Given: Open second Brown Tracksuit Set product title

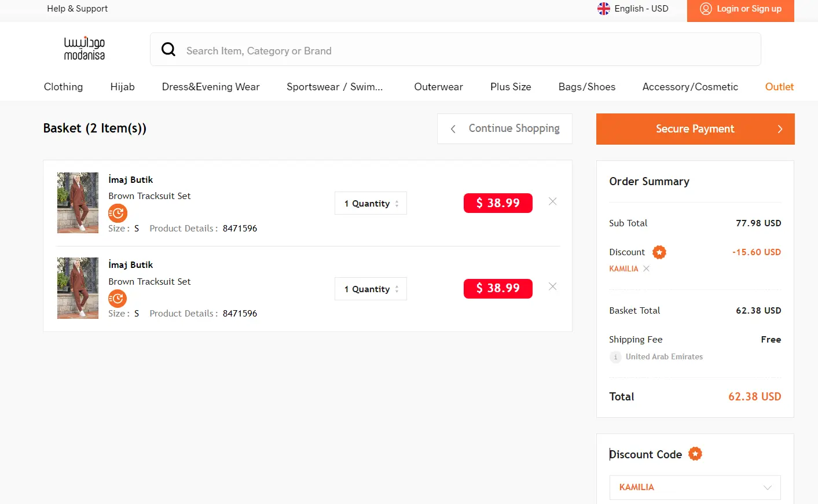Looking at the screenshot, I should point(149,282).
